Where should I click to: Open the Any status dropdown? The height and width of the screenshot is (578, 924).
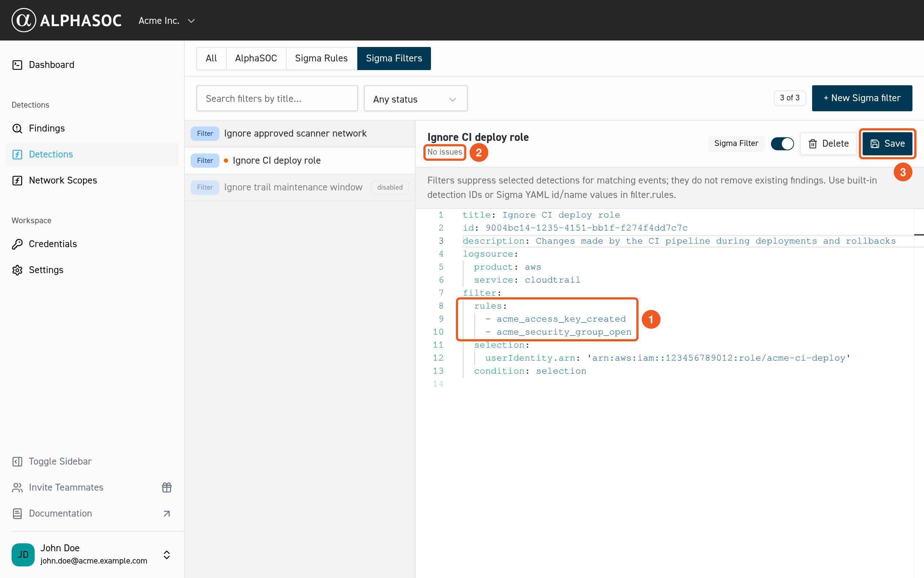point(415,99)
